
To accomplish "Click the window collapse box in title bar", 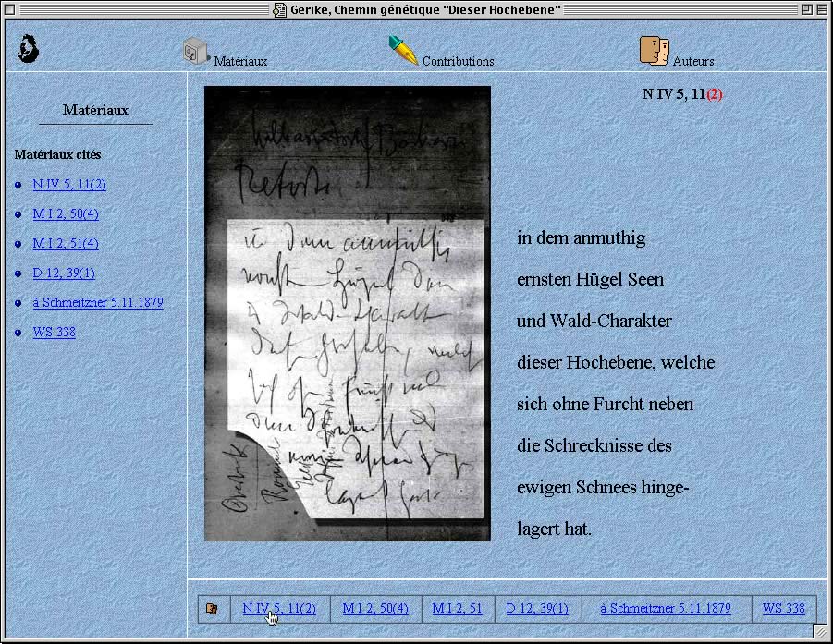I will [x=821, y=9].
